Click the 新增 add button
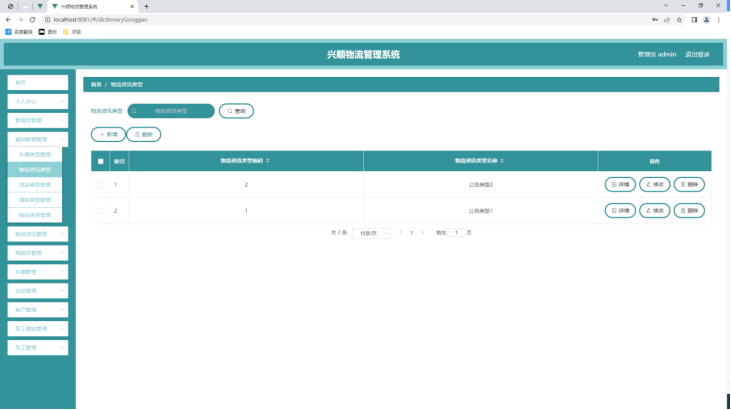The height and width of the screenshot is (410, 731). click(108, 134)
